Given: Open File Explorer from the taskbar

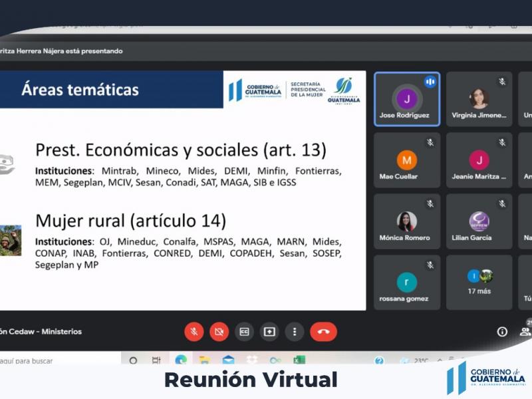Looking at the screenshot, I should 204,360.
